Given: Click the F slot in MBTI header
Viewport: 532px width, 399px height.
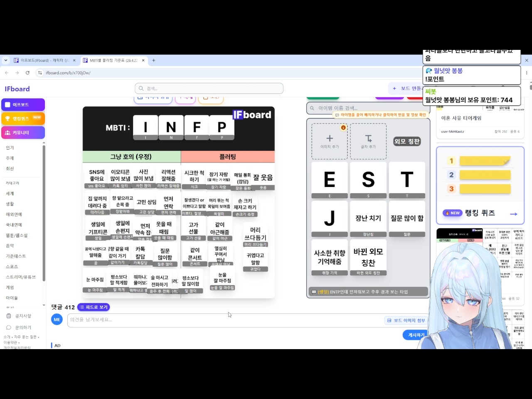Looking at the screenshot, I should click(197, 128).
